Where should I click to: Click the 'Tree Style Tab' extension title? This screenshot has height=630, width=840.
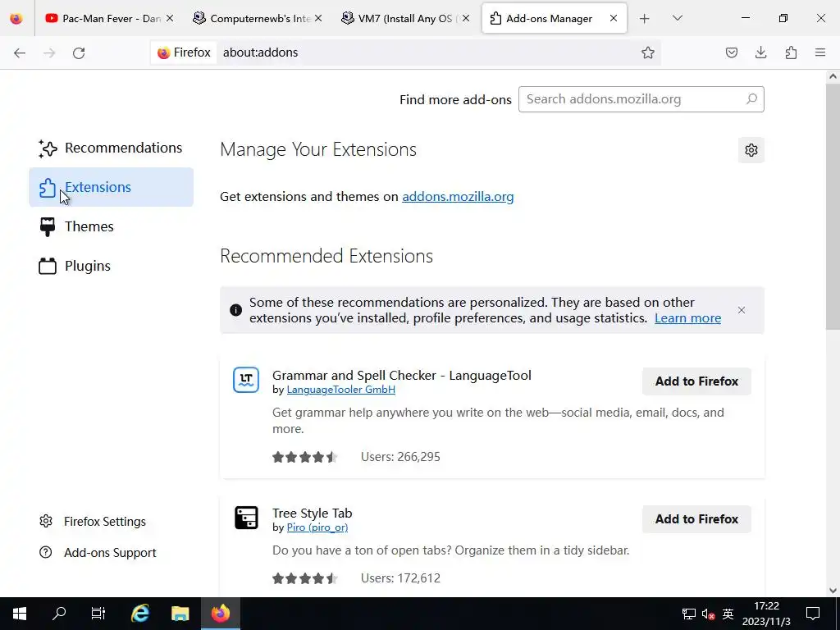(312, 514)
